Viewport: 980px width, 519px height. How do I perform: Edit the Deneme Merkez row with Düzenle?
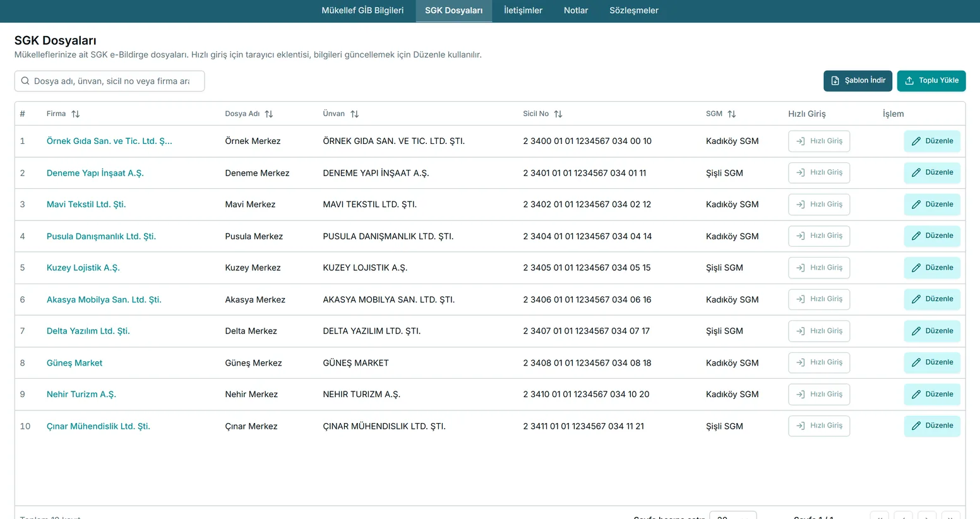click(x=932, y=173)
